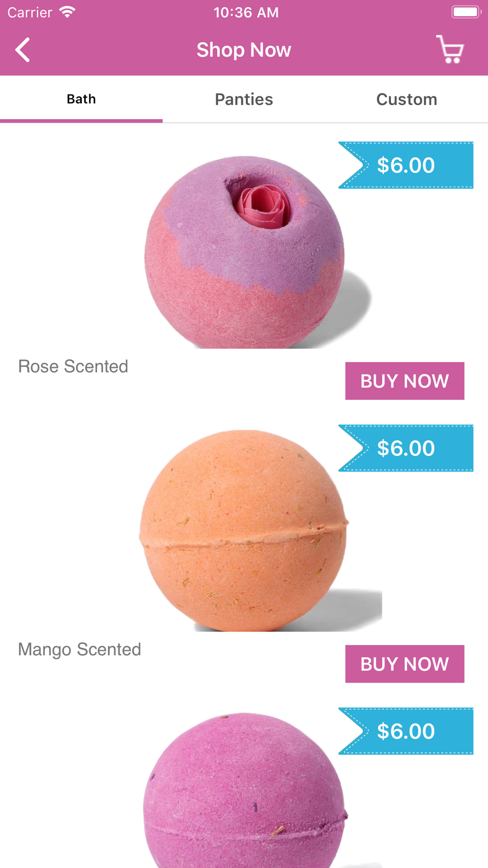Image resolution: width=488 pixels, height=868 pixels.
Task: Tap the 10:36 AM clock in status bar
Action: click(x=246, y=12)
